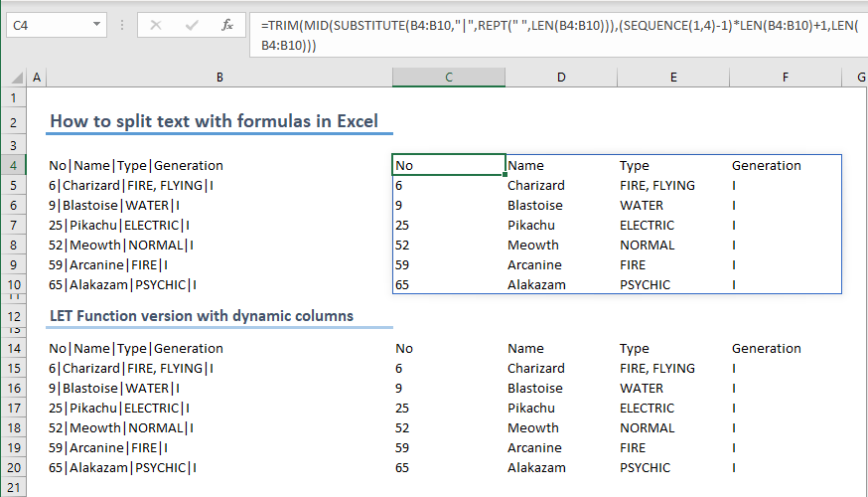
Task: Click 'Charizard' in row 5
Action: (536, 185)
